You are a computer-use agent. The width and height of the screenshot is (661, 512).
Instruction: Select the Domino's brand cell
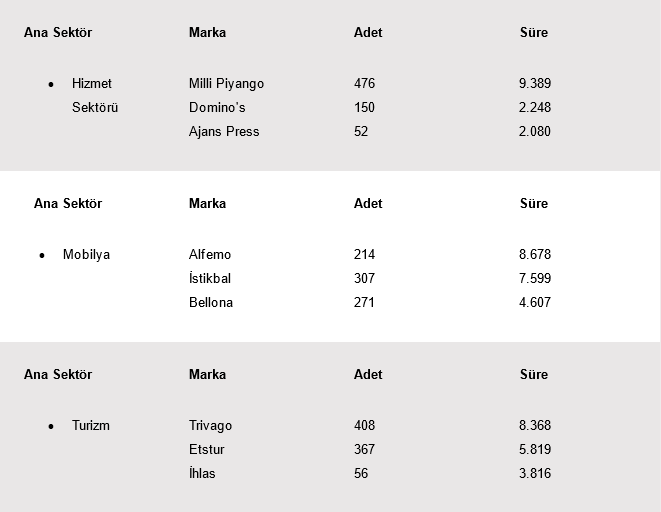pyautogui.click(x=217, y=108)
